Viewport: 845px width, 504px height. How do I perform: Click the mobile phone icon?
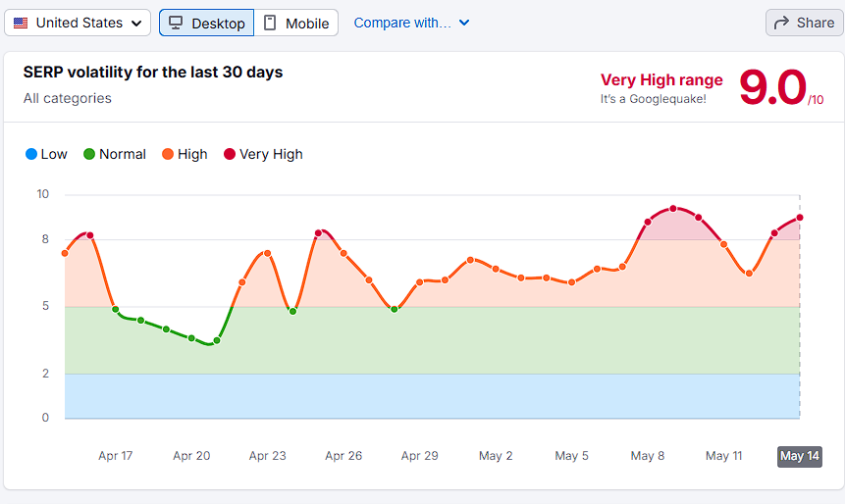[x=270, y=23]
